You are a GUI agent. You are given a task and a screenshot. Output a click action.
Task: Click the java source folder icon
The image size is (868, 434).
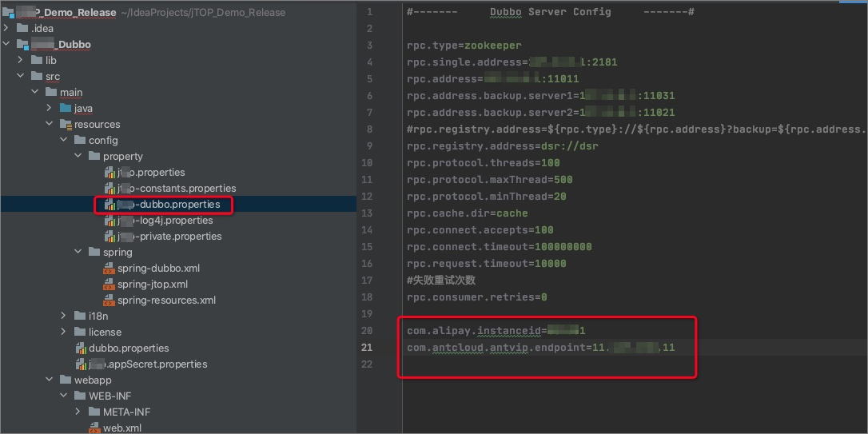tap(66, 108)
